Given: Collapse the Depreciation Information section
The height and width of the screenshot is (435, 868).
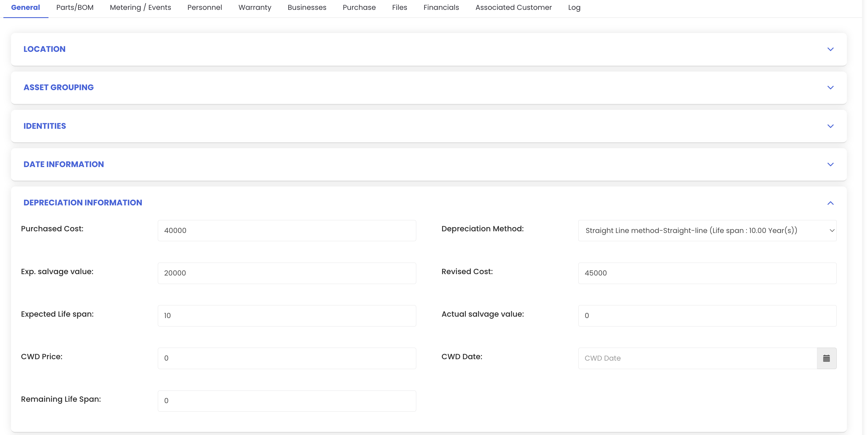Looking at the screenshot, I should pyautogui.click(x=830, y=203).
